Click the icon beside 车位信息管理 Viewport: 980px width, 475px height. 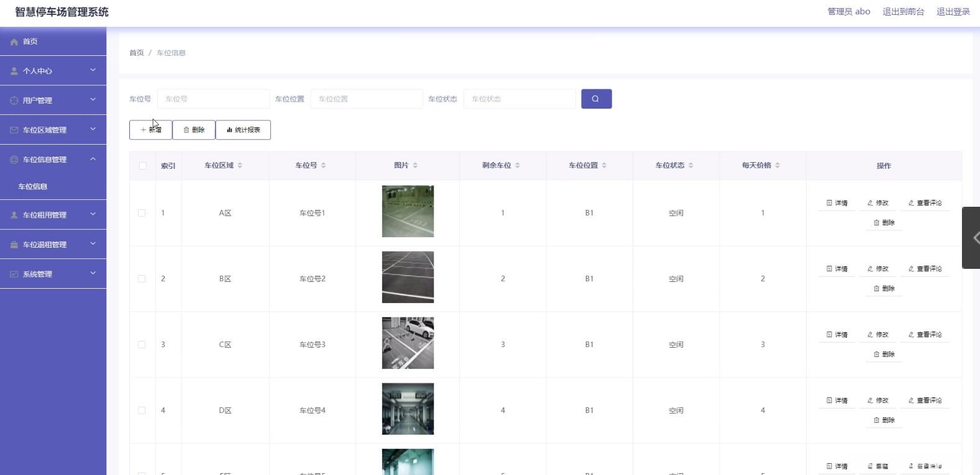pos(14,160)
